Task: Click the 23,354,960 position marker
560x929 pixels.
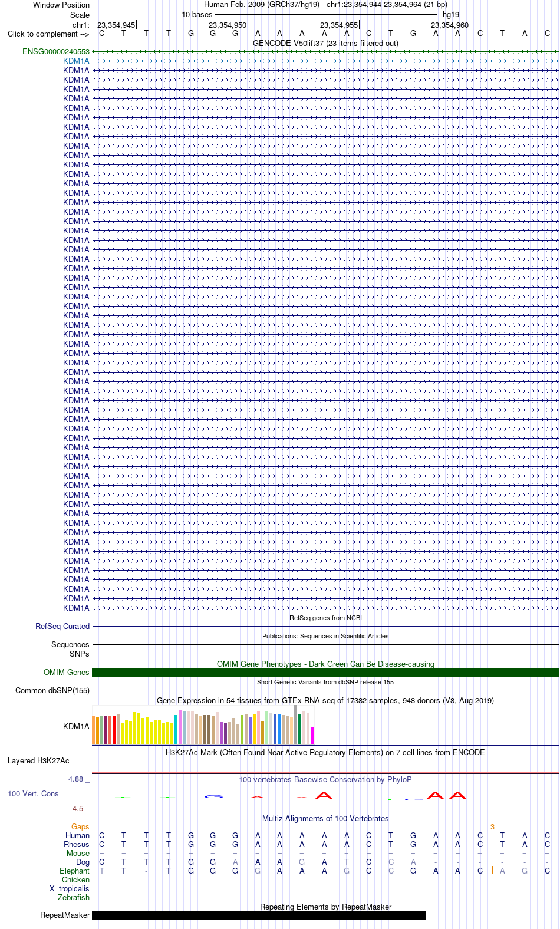Action: 450,25
